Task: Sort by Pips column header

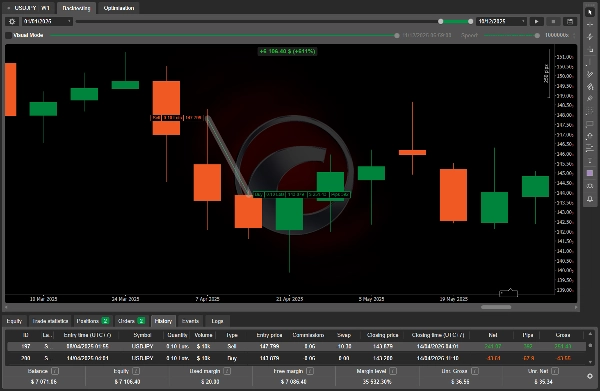Action: [x=528, y=335]
